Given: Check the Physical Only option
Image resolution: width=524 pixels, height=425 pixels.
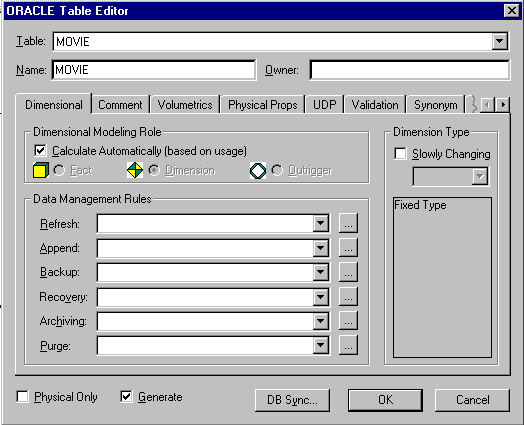Looking at the screenshot, I should (22, 397).
